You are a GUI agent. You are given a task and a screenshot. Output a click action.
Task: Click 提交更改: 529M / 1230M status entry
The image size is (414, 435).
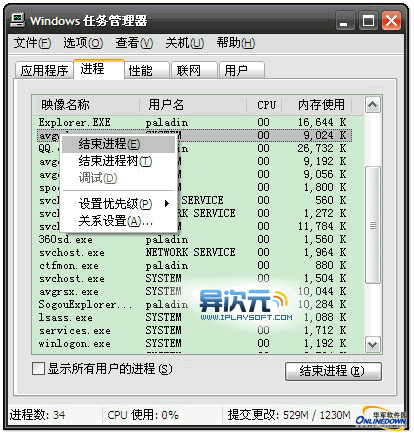click(x=289, y=415)
